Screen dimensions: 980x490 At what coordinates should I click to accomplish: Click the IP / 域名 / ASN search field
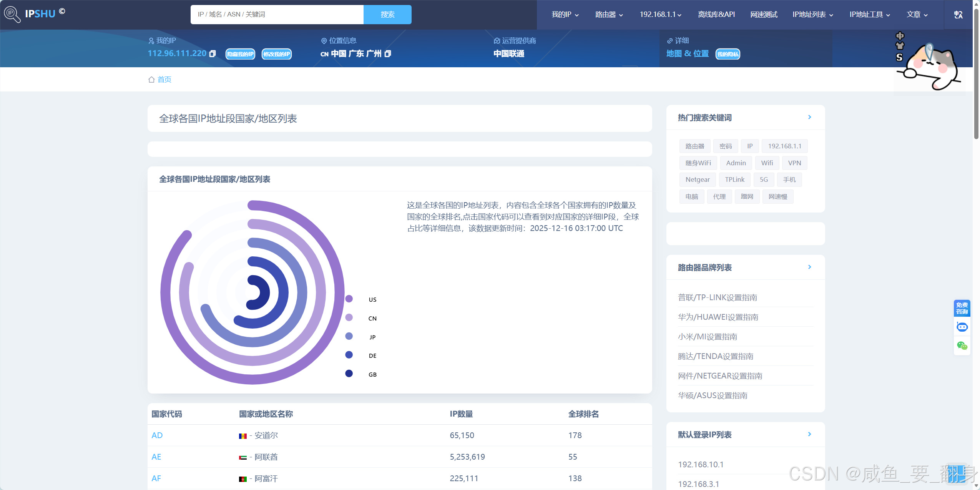pos(277,15)
